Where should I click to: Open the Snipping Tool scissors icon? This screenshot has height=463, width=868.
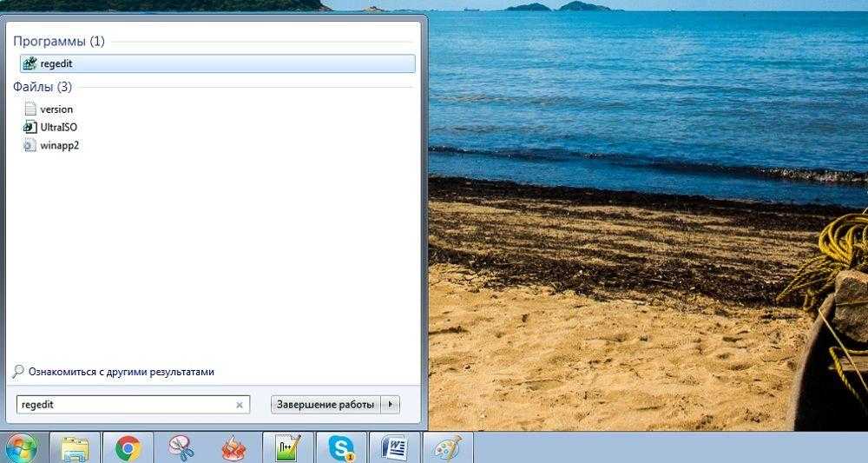[x=181, y=448]
